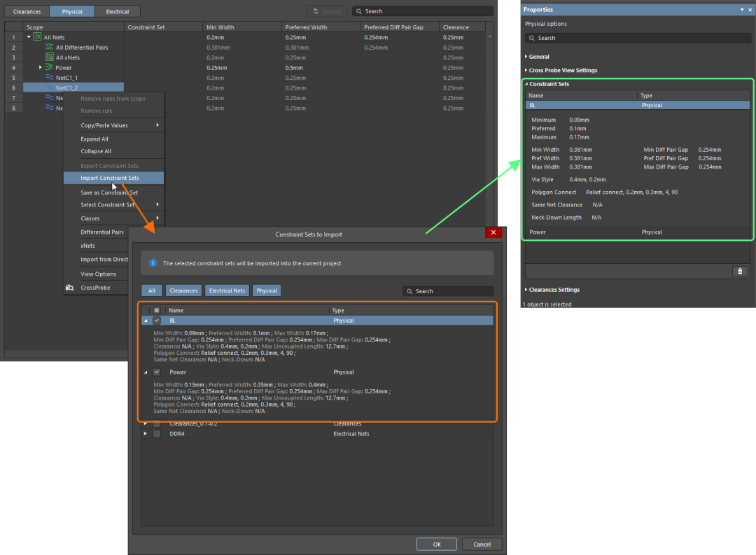
Task: Expand the General section in Properties
Action: 539,57
